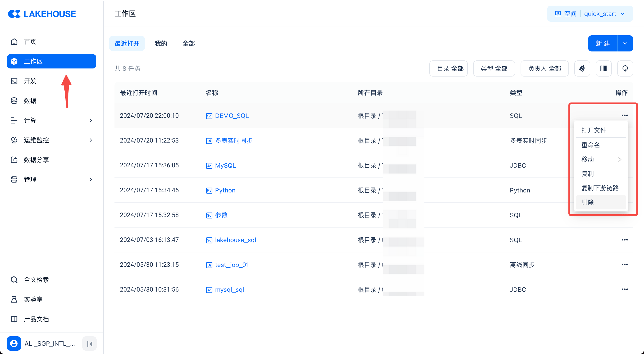Choose 重命名 from the context menu
The height and width of the screenshot is (354, 644).
[591, 145]
